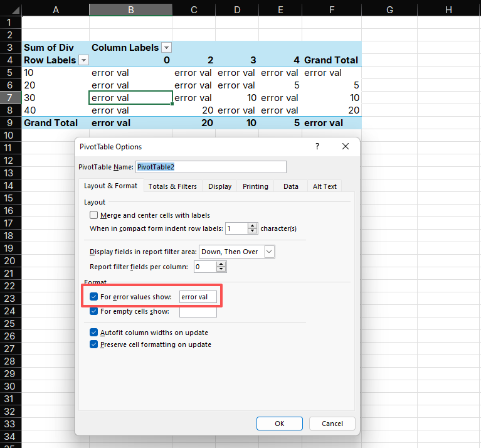Increase the indent row labels spinner

[253, 226]
